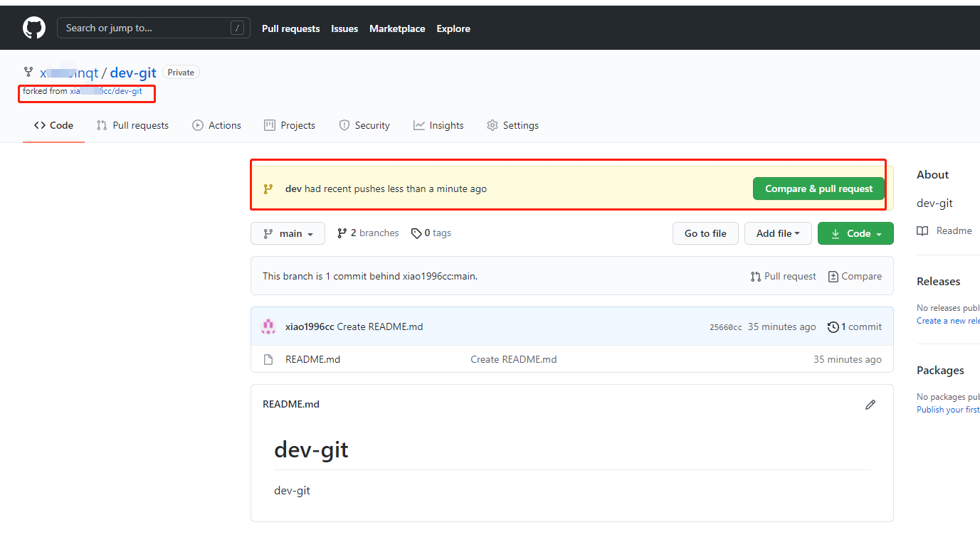
Task: Click the GitHub logo in the header
Action: coord(33,27)
